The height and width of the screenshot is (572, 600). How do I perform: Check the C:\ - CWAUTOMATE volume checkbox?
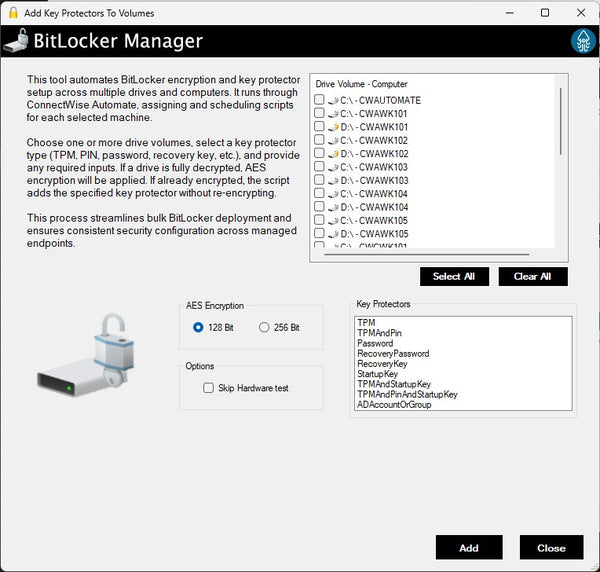(319, 99)
